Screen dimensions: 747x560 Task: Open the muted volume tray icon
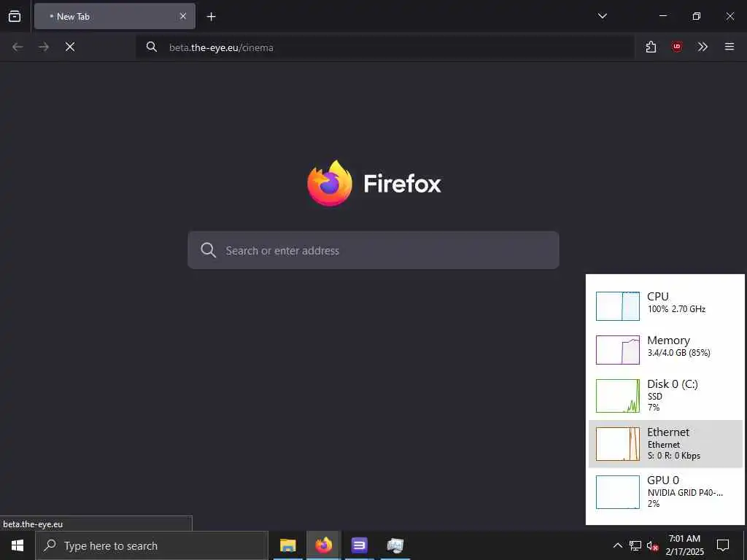(652, 545)
